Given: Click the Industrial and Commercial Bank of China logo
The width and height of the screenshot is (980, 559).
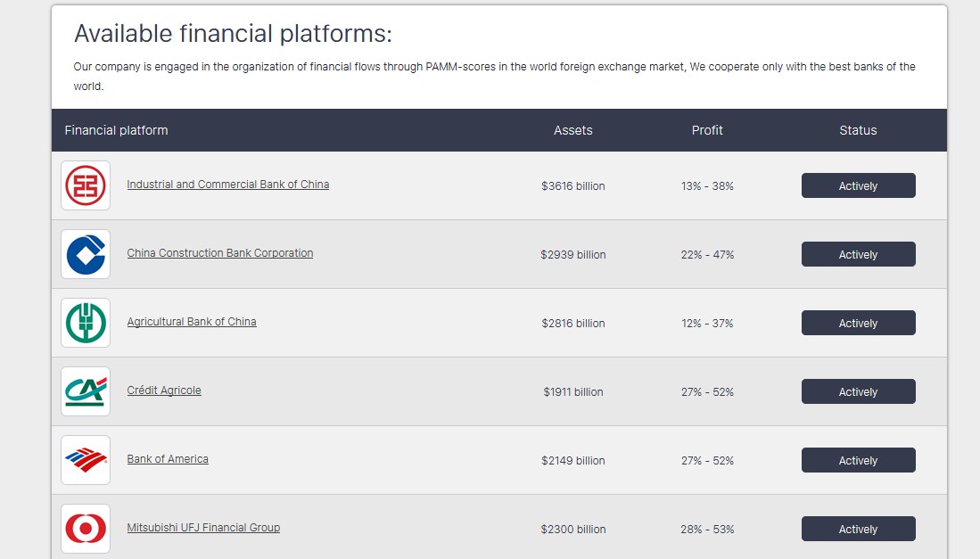Looking at the screenshot, I should [86, 185].
